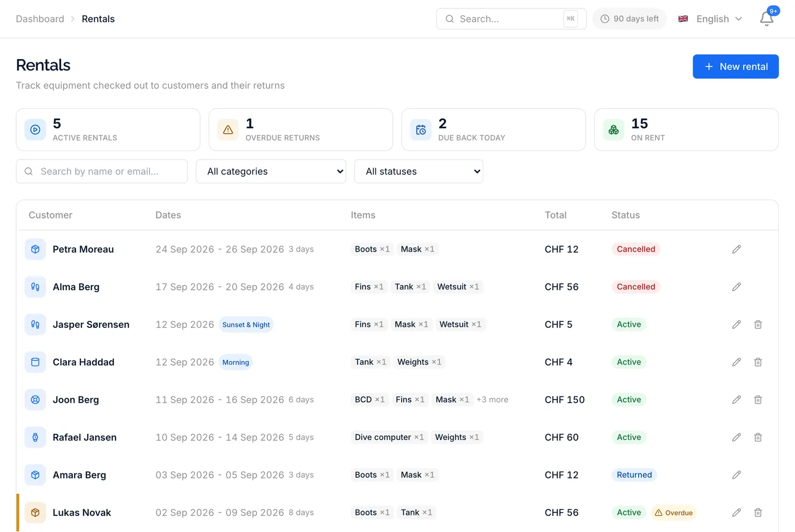Select customer name Amara Berg
795x532 pixels.
(79, 475)
